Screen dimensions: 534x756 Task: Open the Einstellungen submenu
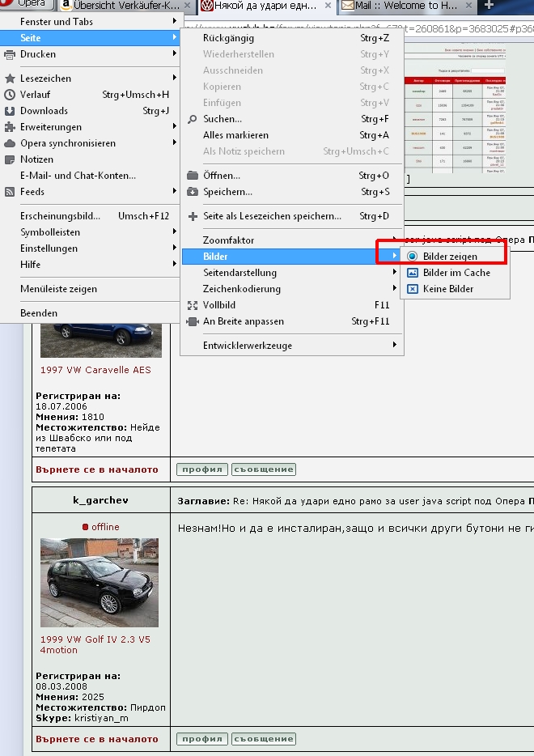49,248
